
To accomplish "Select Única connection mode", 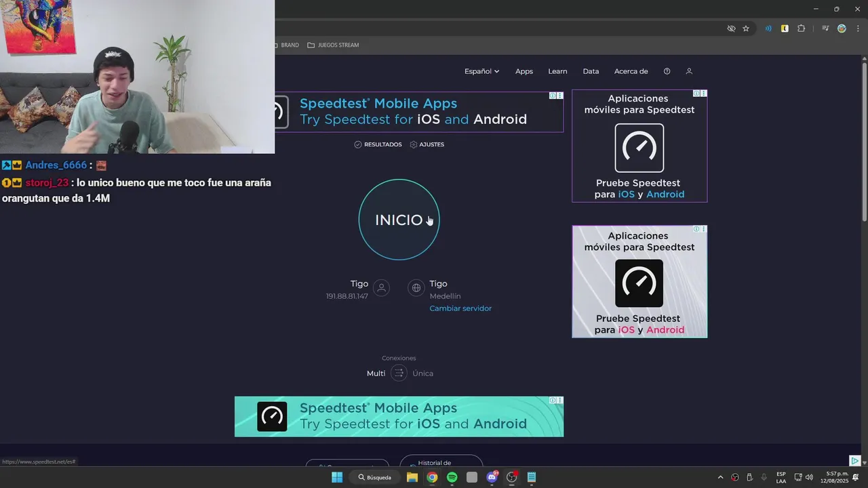I will tap(422, 373).
